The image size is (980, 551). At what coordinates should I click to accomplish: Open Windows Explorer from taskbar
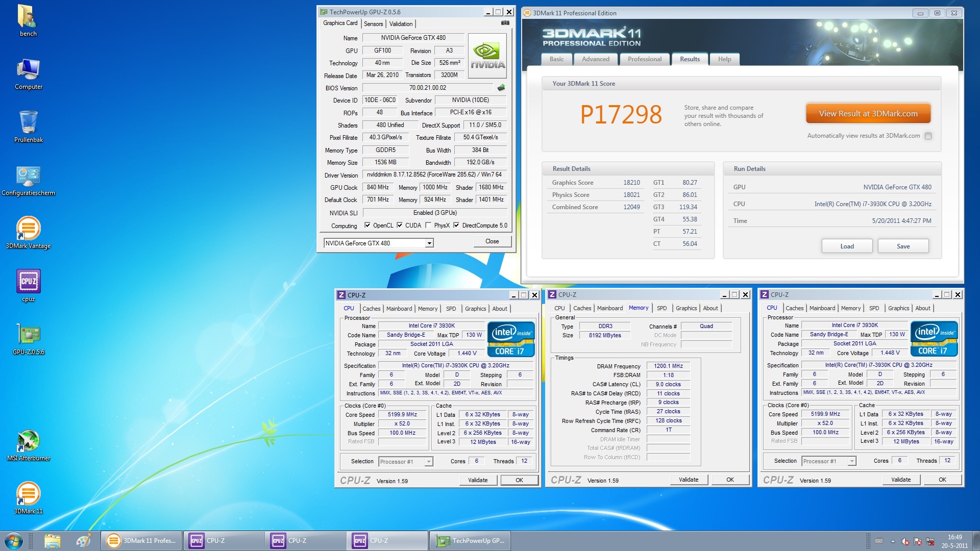(x=52, y=541)
